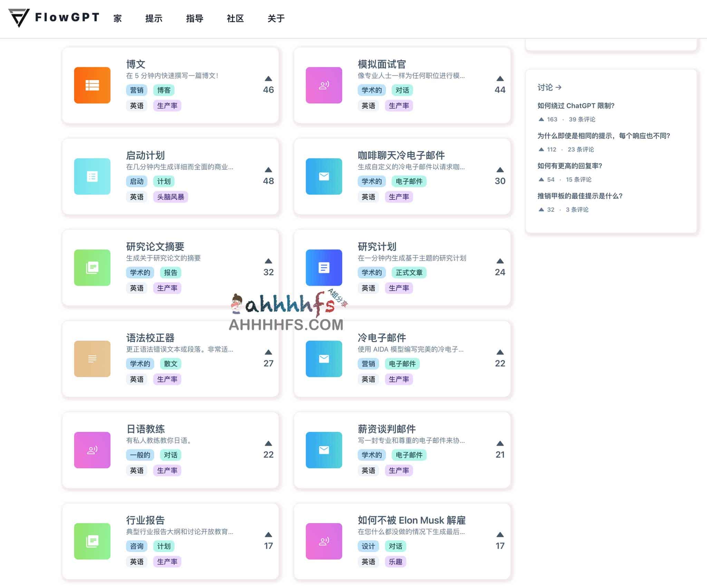Open the 提示 menu item

click(154, 19)
